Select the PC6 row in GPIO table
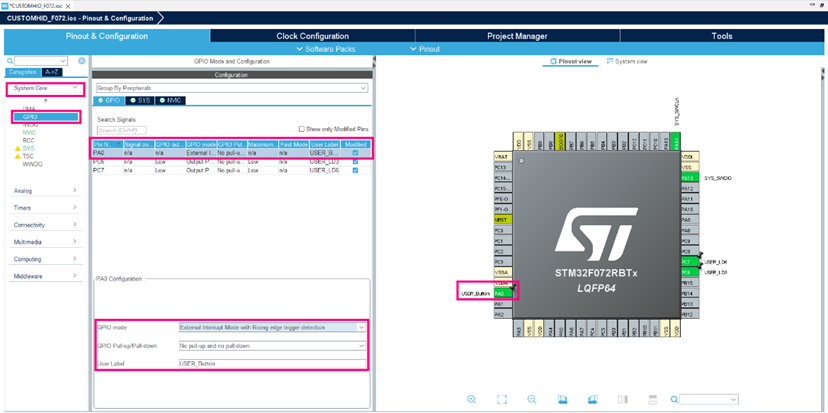The image size is (828, 413). 232,162
